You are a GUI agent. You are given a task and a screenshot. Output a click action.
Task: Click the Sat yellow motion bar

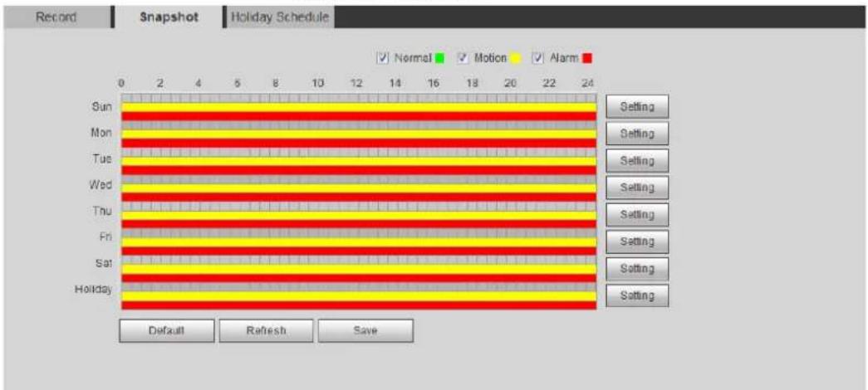[x=359, y=270]
